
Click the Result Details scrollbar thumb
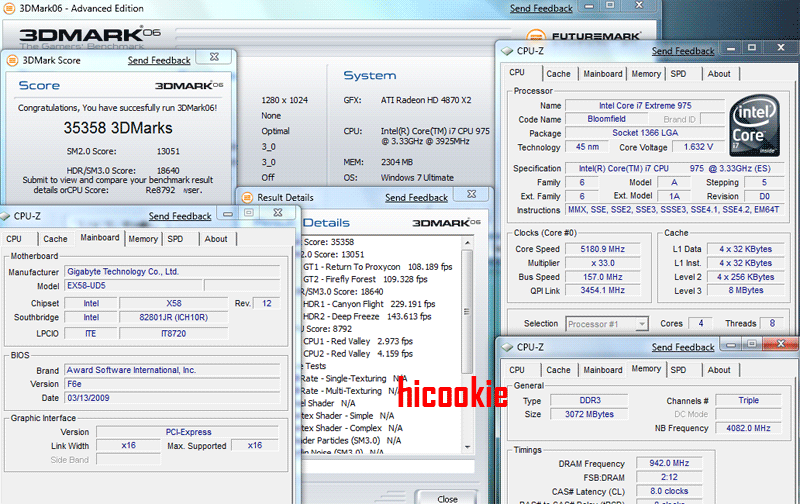tap(467, 311)
